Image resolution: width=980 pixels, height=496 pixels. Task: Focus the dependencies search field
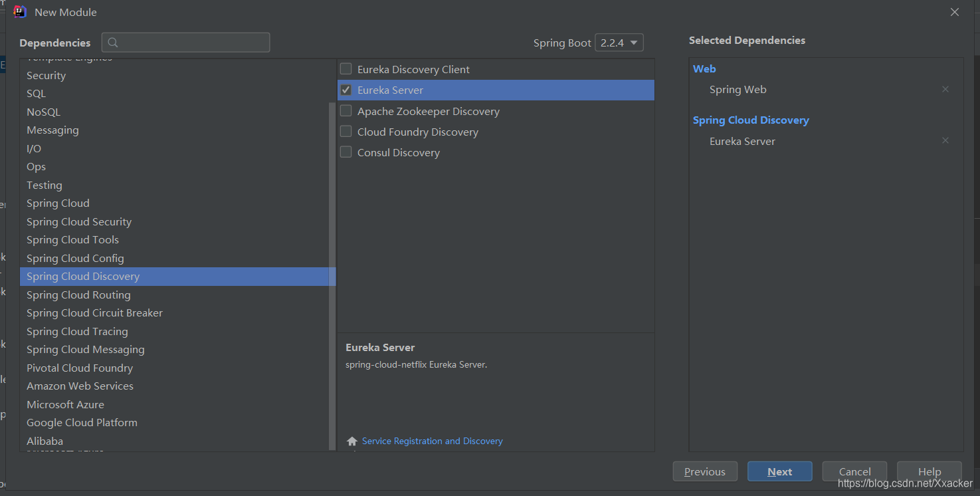tap(186, 43)
